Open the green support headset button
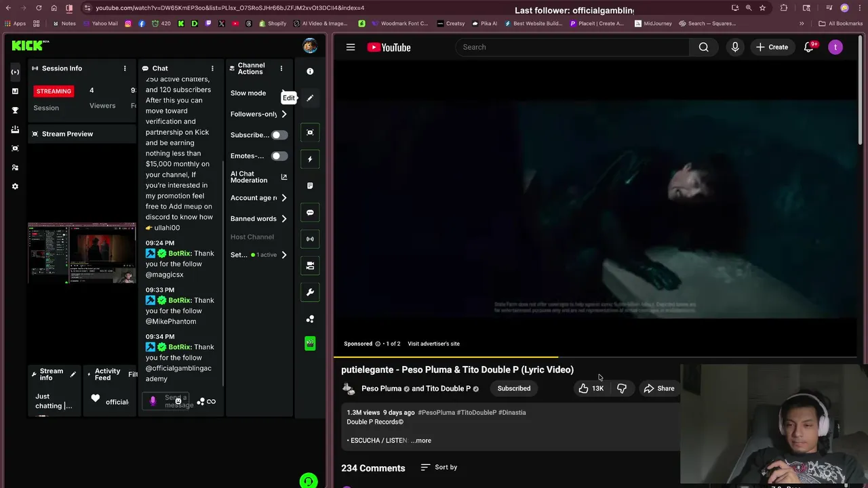The image size is (868, 488). point(309,481)
